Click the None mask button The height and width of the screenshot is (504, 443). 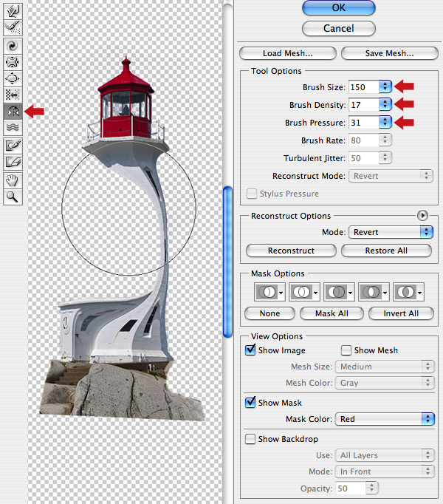(269, 313)
